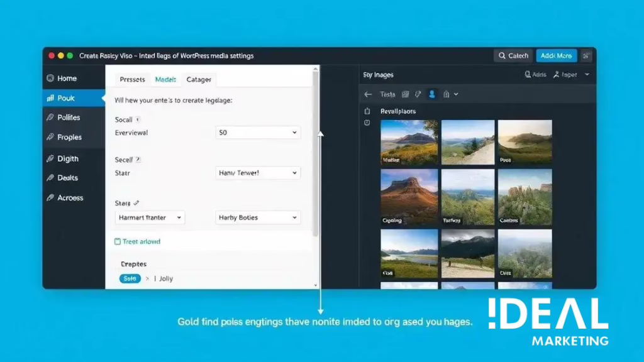Open the Everviewal dropdown showing 50

point(258,133)
